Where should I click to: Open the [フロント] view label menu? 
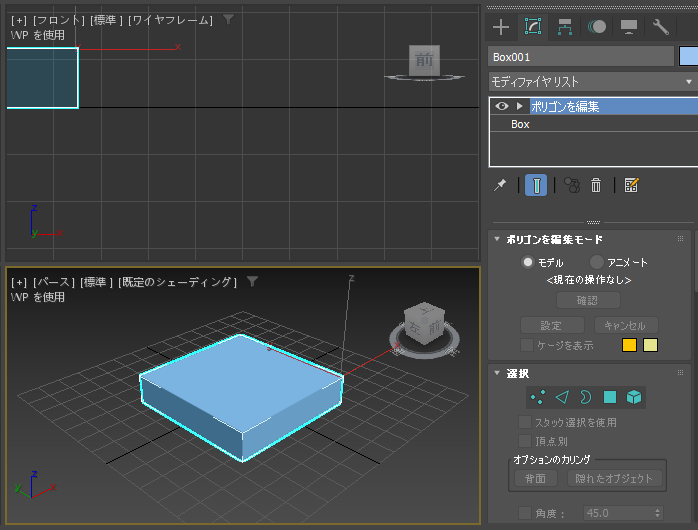point(58,20)
